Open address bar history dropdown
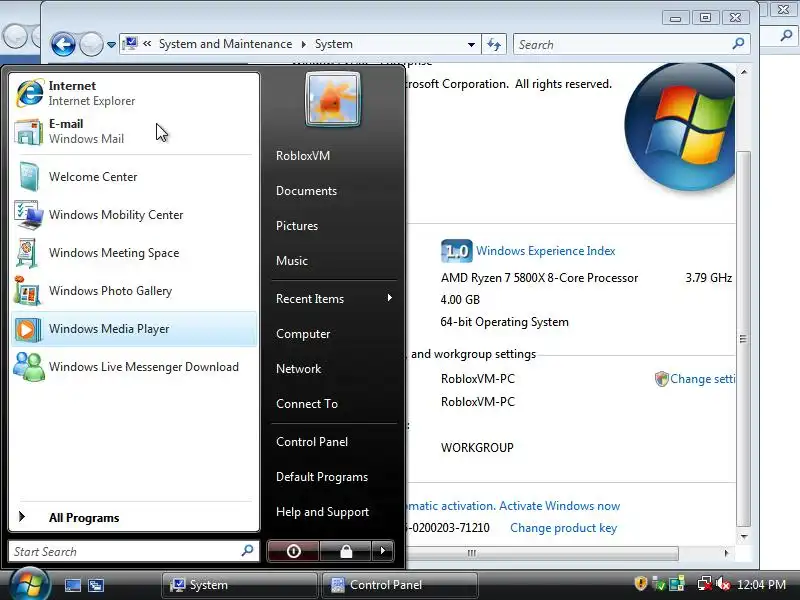The width and height of the screenshot is (800, 600). (471, 44)
